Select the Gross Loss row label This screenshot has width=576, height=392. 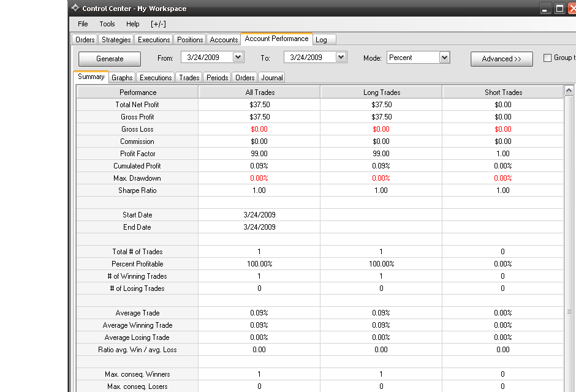tap(137, 129)
